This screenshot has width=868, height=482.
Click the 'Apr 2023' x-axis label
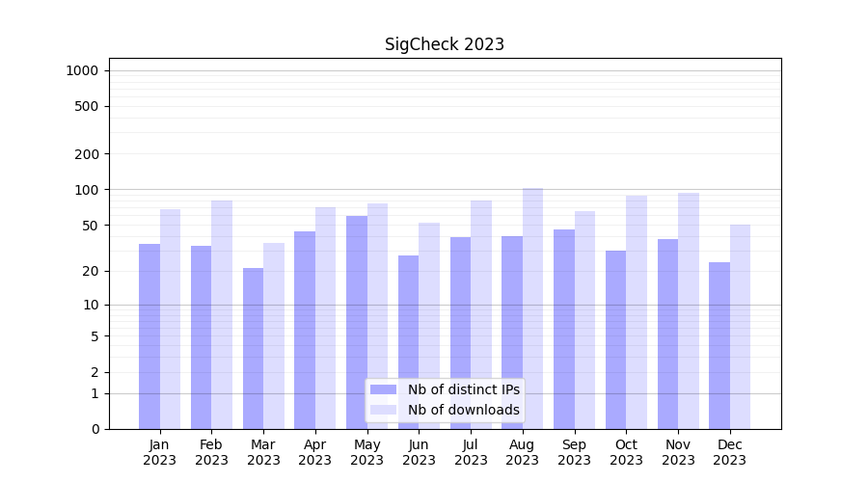[315, 452]
